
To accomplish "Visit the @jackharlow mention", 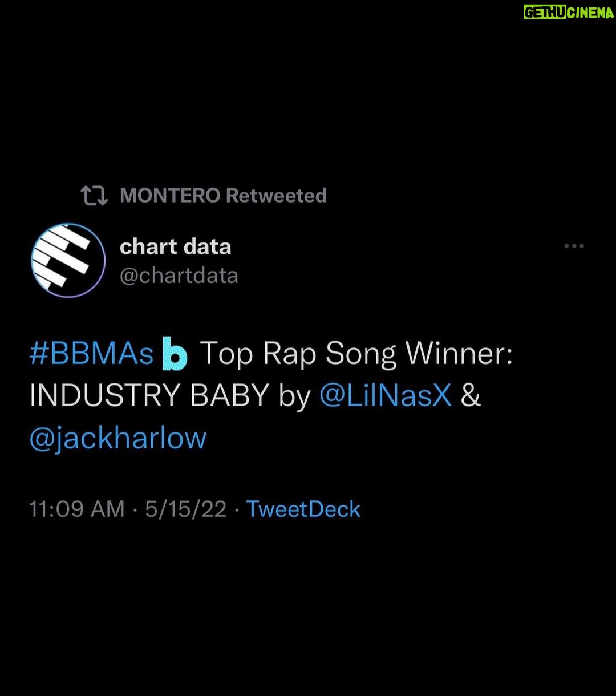I will point(118,438).
